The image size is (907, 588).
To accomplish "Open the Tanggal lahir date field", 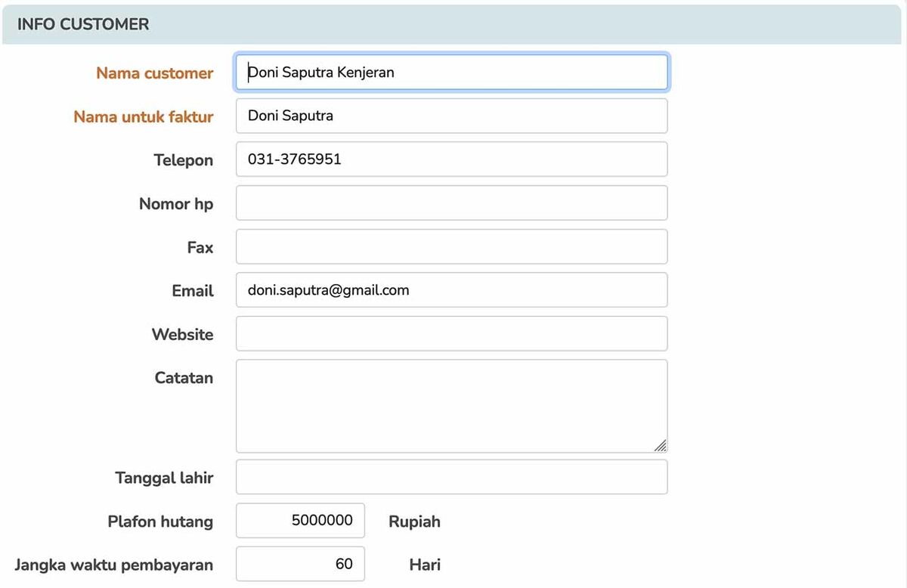I will point(451,477).
